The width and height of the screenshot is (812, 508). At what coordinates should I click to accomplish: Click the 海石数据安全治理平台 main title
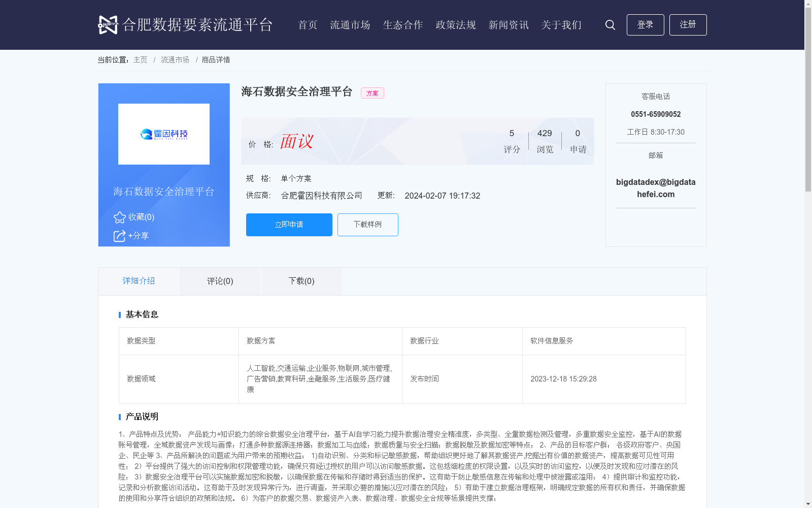[x=297, y=92]
